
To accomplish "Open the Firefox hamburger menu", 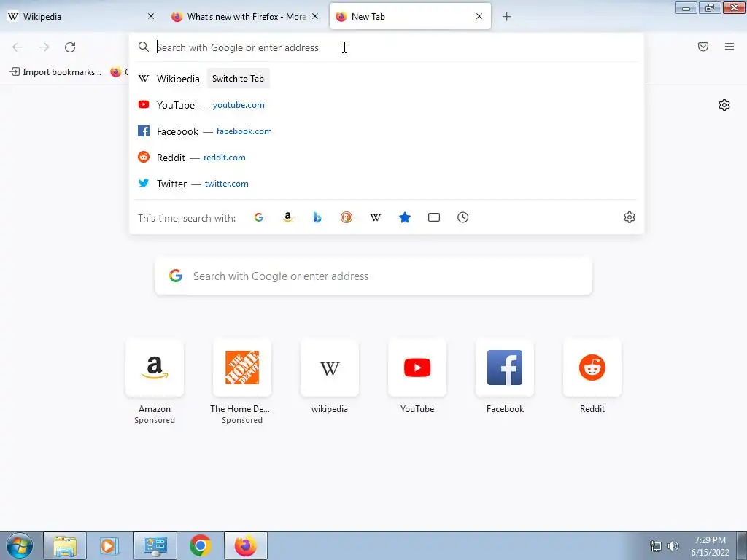I will (729, 47).
